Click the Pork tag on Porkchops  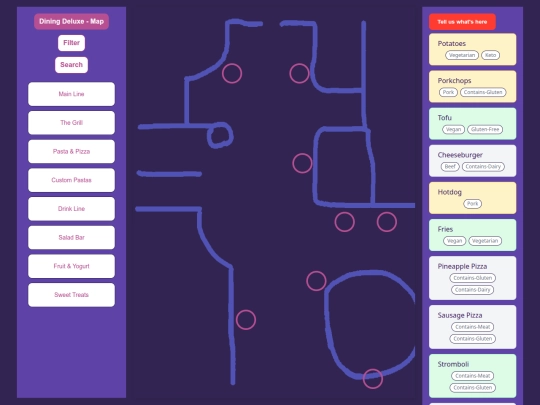tap(448, 92)
